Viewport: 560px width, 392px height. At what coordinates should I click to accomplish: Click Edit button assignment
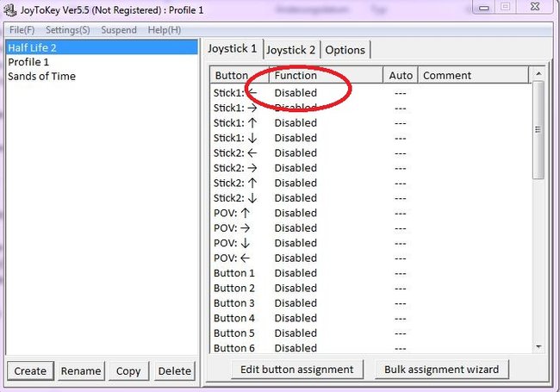pos(297,369)
